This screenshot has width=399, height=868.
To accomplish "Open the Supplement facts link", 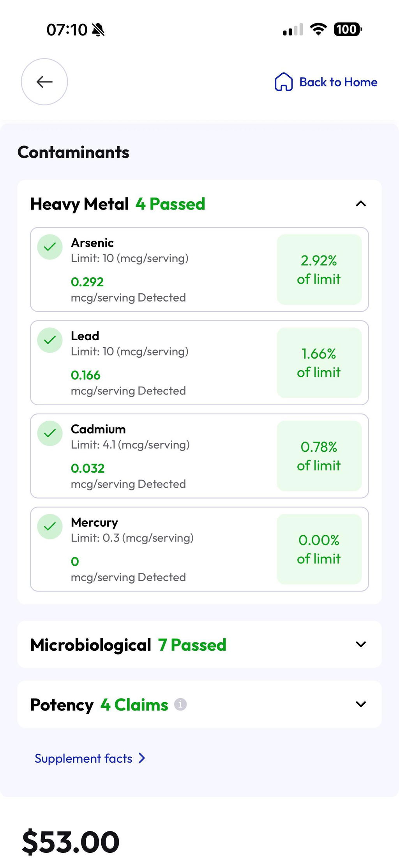I will [x=83, y=758].
